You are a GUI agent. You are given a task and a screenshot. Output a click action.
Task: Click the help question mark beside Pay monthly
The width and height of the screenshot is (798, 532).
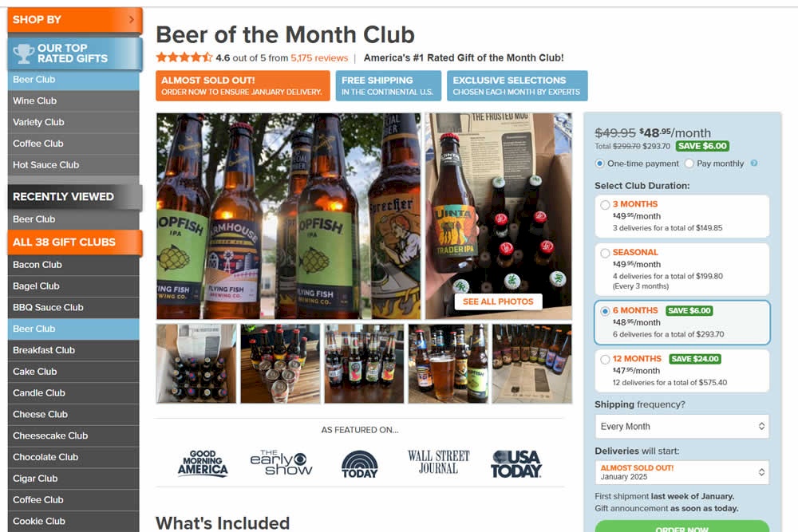point(754,164)
